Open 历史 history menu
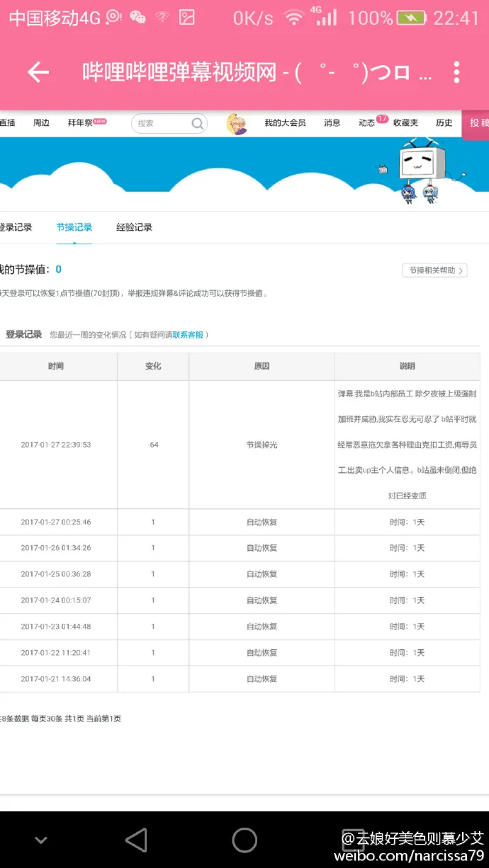Viewport: 489px width, 868px height. coord(444,122)
